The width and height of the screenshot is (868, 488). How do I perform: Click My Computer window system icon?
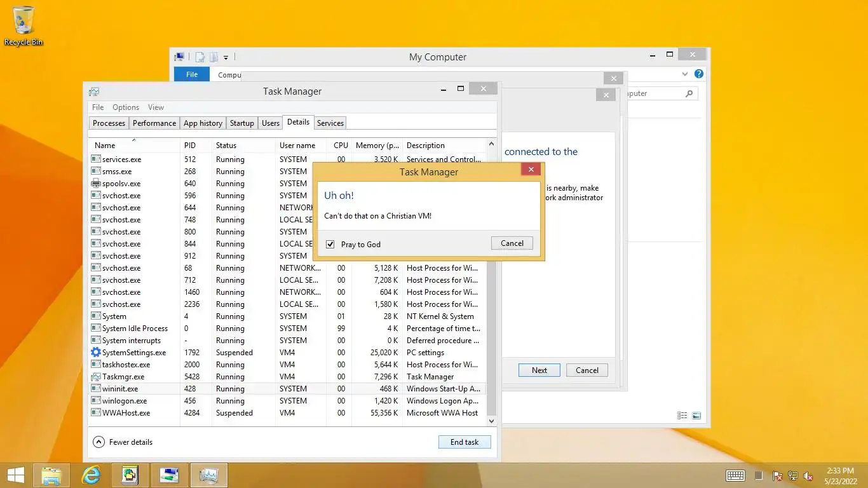tap(180, 57)
